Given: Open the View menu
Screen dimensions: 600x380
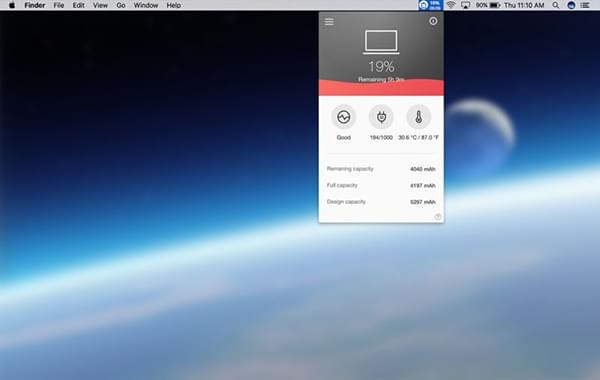Looking at the screenshot, I should point(100,5).
